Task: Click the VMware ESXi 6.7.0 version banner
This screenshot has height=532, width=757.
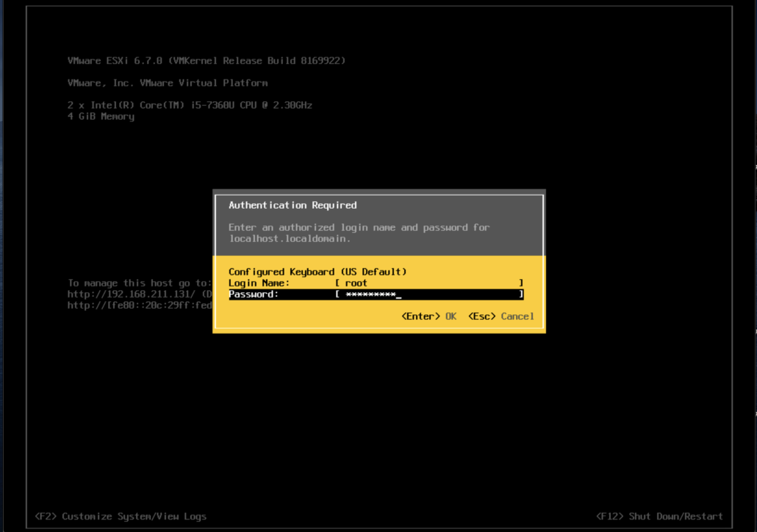Action: 206,61
